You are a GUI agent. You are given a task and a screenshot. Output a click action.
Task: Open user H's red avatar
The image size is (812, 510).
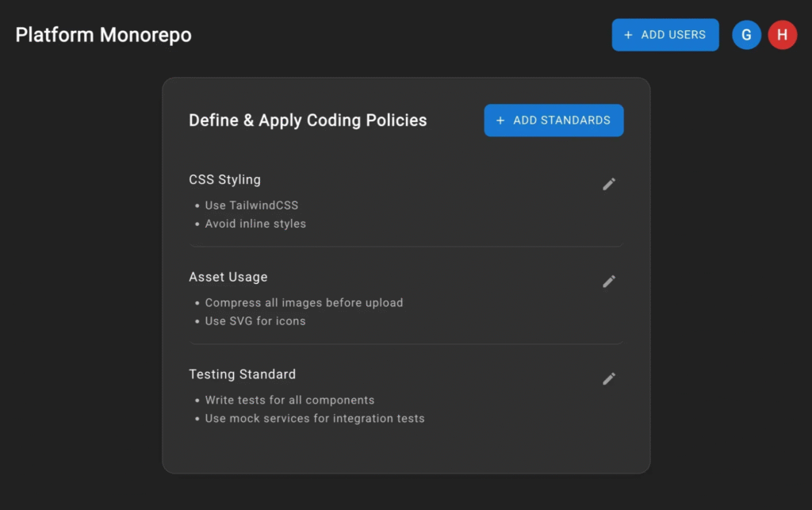[782, 35]
